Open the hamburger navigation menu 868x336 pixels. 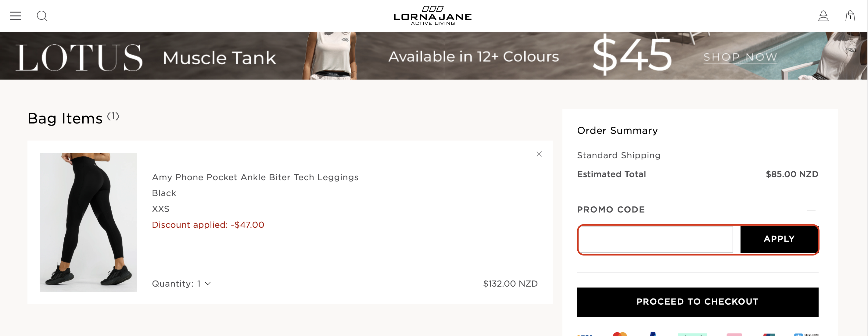[15, 16]
